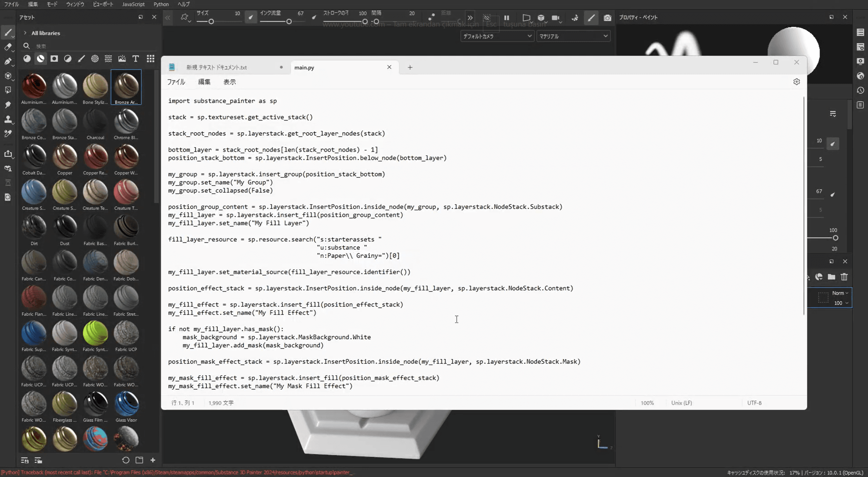Click the pause rendering icon in toolbar
Viewport: 868px width, 477px height.
tap(506, 18)
